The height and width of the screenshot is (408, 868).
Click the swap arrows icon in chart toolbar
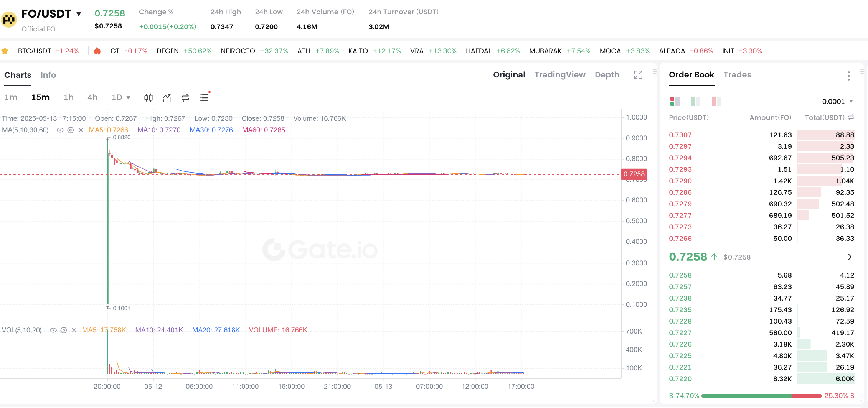[185, 98]
